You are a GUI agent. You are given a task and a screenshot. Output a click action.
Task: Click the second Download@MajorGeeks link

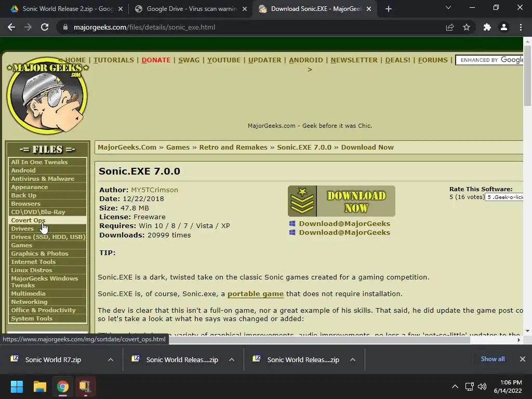coord(344,232)
